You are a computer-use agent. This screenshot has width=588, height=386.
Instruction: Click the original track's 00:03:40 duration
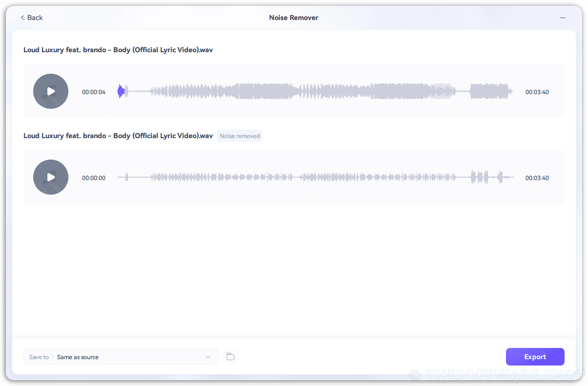pyautogui.click(x=537, y=92)
